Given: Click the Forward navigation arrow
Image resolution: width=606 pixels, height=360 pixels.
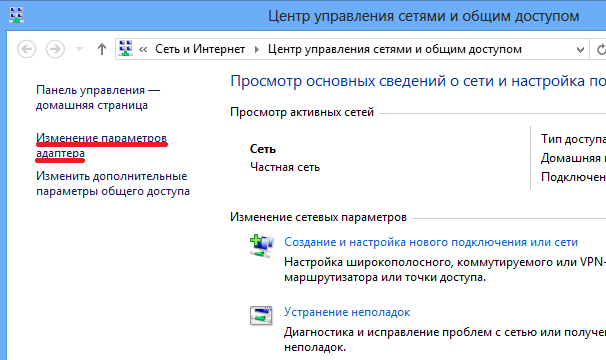Looking at the screenshot, I should tap(55, 49).
